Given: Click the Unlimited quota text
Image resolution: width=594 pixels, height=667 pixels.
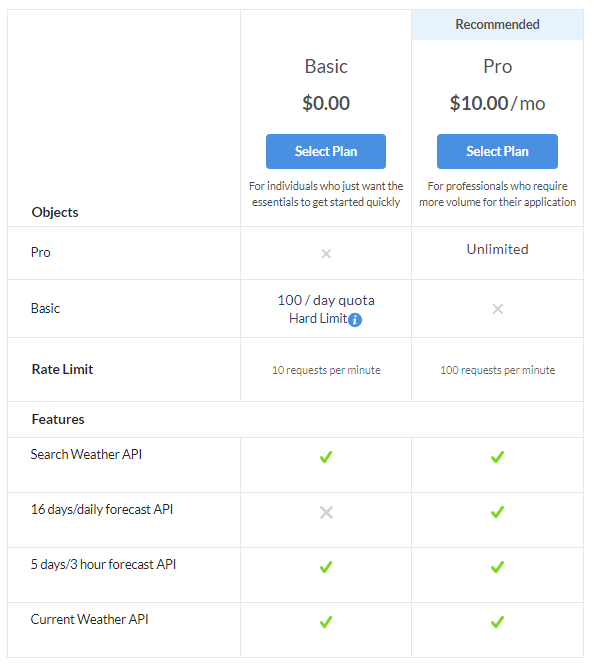Looking at the screenshot, I should coord(497,249).
